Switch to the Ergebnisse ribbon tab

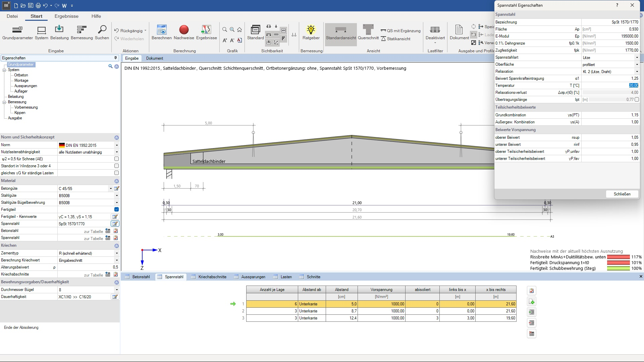coord(66,16)
